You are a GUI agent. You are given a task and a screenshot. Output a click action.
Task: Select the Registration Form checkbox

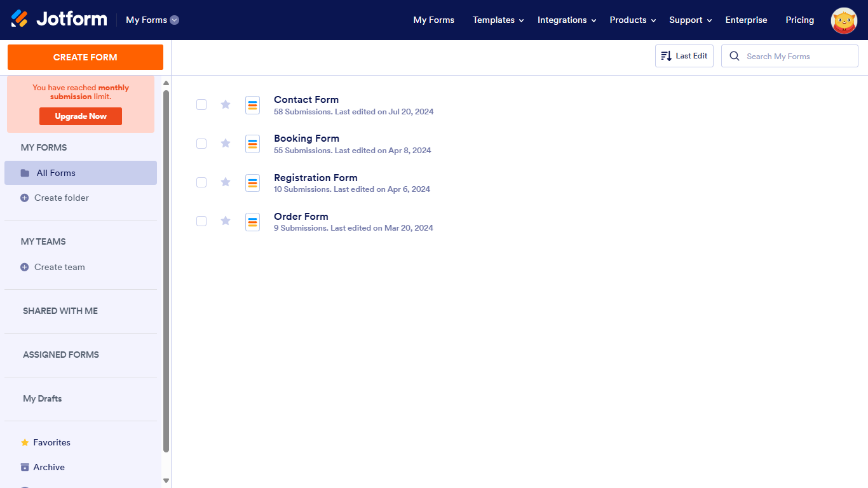(201, 182)
